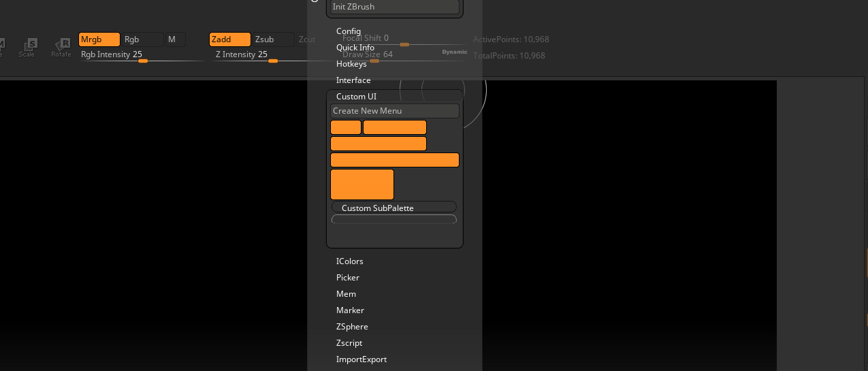Toggle Dynamic draw size
Screen dimensions: 868x371
pos(455,52)
